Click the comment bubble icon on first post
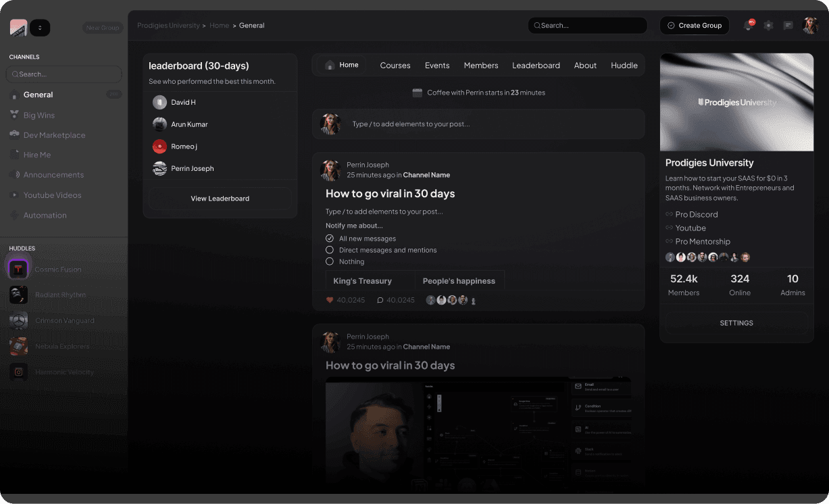 click(380, 300)
